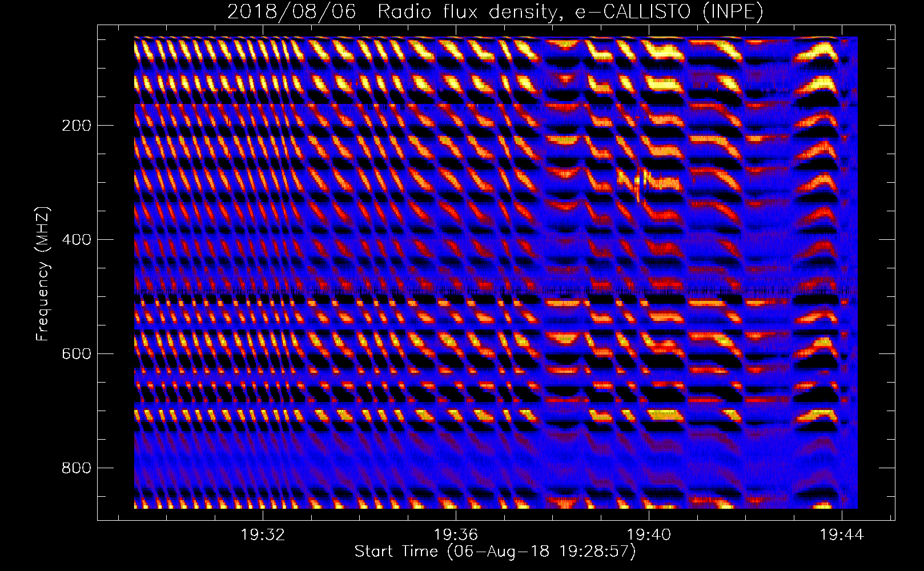Viewport: 924px width, 571px height.
Task: Click the 800 frequency tick label
Action: click(77, 468)
